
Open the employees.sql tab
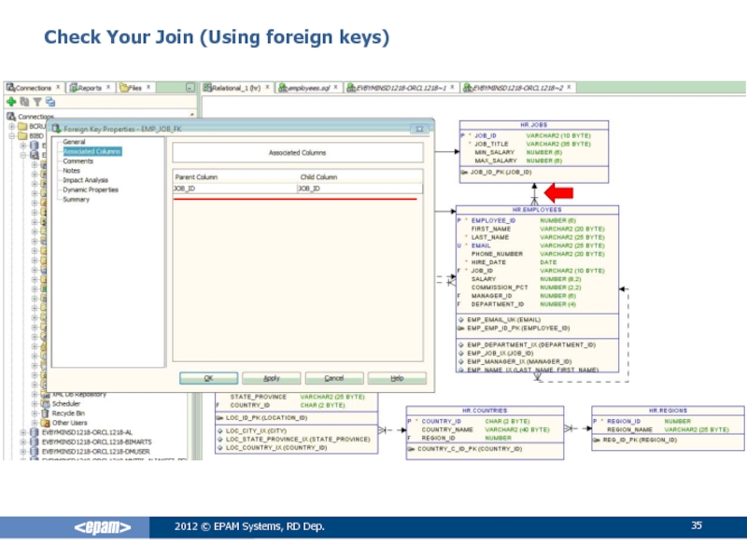click(x=309, y=88)
